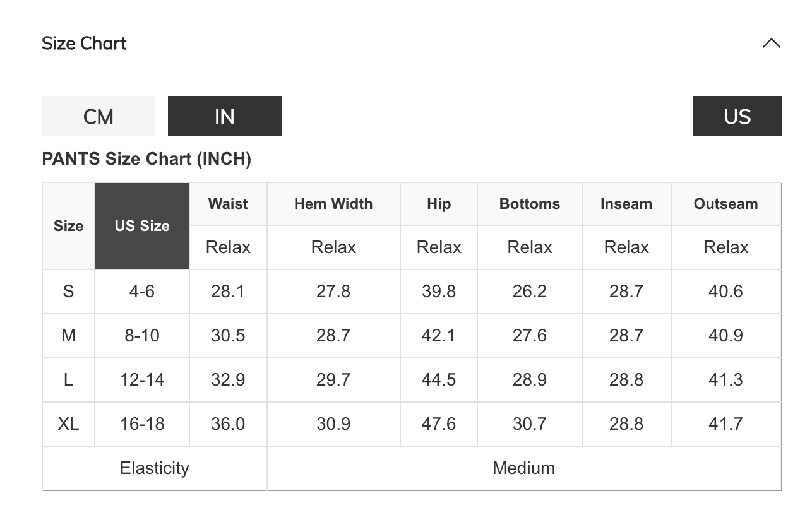Click the Medium elasticity value
The height and width of the screenshot is (515, 812).
click(x=523, y=468)
